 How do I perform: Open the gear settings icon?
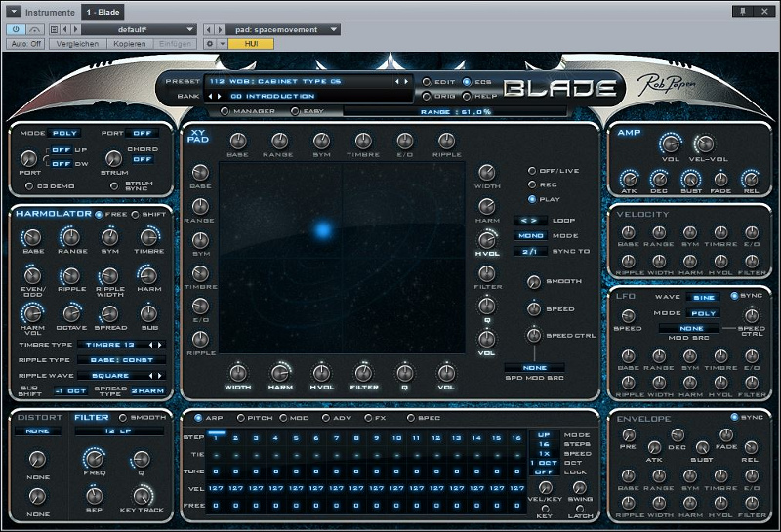[210, 43]
